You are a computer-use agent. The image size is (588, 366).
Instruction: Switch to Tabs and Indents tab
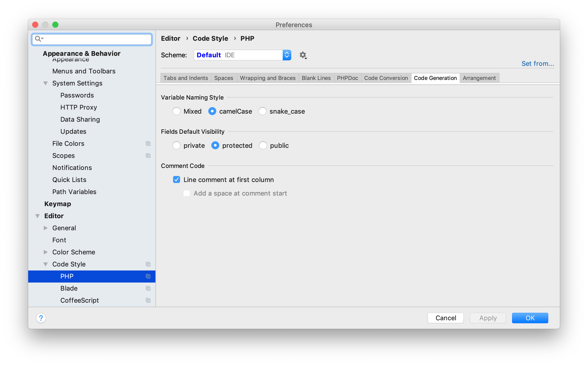tap(186, 78)
